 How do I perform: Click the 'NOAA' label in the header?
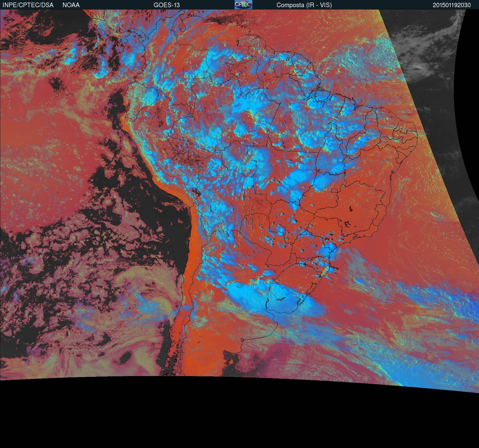click(x=71, y=5)
